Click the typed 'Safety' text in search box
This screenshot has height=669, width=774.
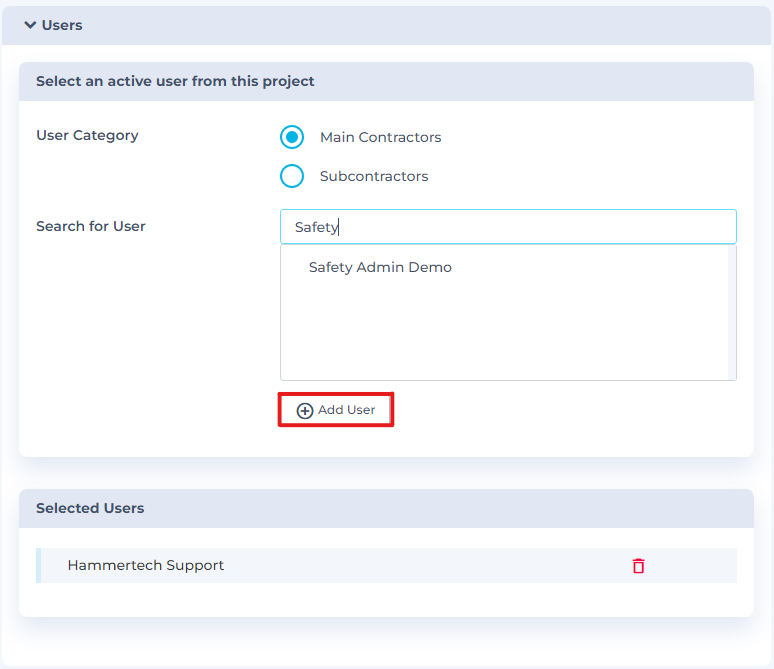pos(316,227)
